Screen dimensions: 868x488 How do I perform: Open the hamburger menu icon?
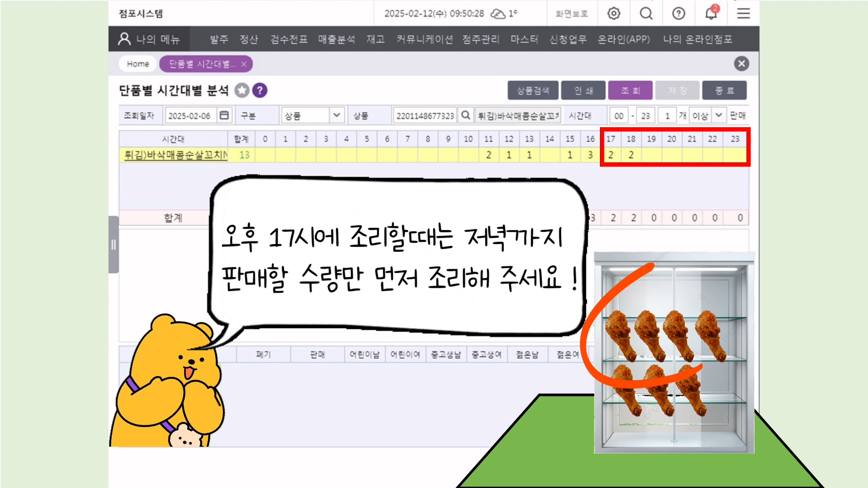click(x=743, y=14)
